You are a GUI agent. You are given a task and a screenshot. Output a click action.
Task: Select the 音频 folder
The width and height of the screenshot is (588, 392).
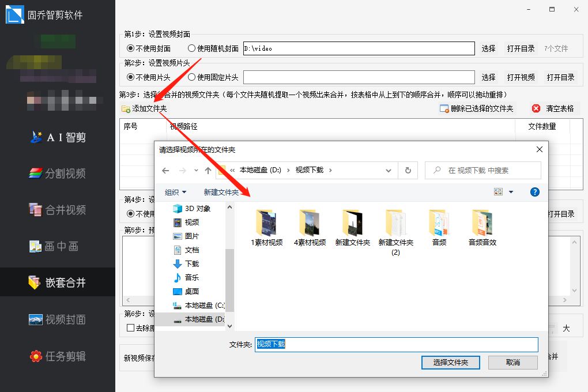(x=439, y=228)
